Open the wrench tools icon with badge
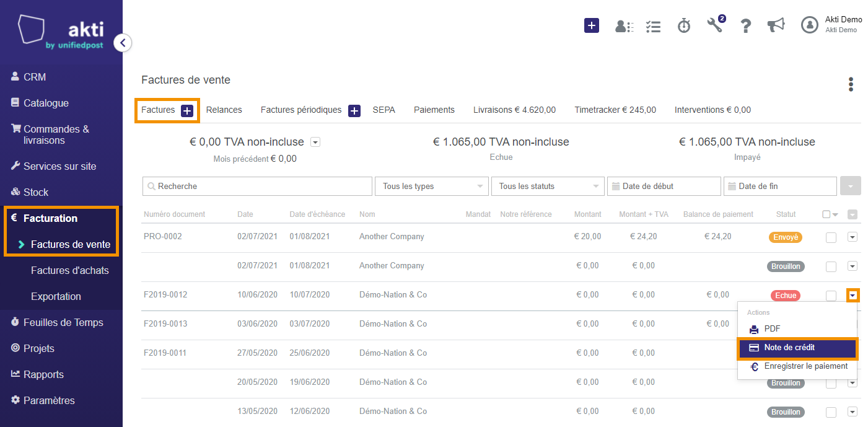868x427 pixels. click(x=715, y=25)
